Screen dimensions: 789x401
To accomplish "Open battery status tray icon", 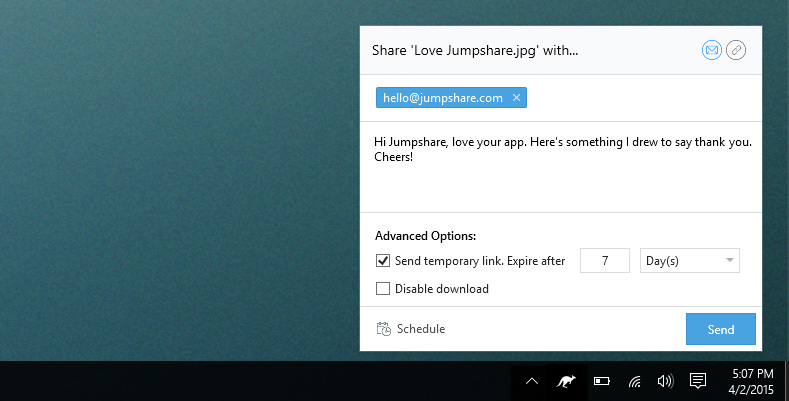I will click(602, 381).
